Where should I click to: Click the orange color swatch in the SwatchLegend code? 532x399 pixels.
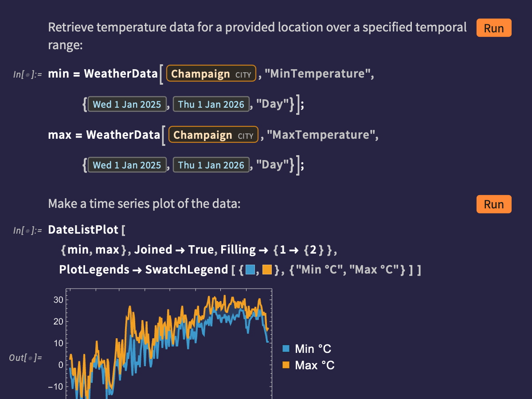[x=267, y=270]
